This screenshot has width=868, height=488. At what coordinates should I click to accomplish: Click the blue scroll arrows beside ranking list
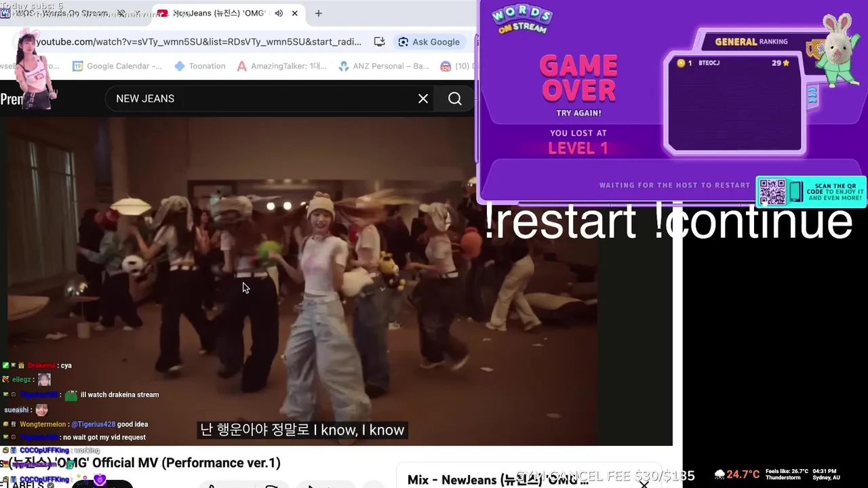[812, 97]
